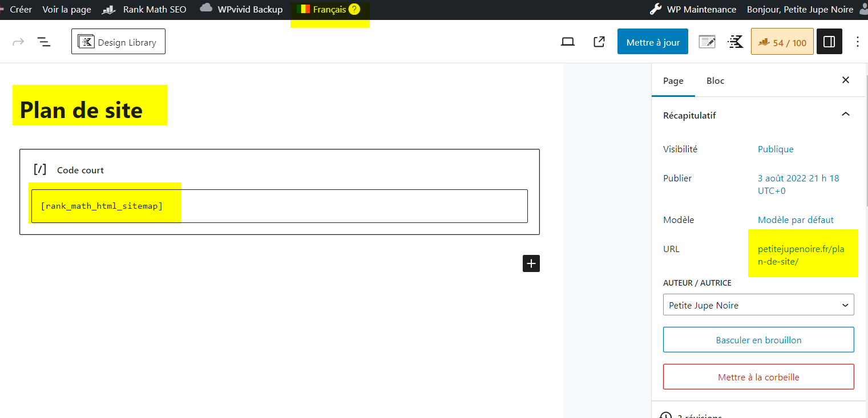Open the Design Library
This screenshot has height=418, width=868.
point(118,42)
